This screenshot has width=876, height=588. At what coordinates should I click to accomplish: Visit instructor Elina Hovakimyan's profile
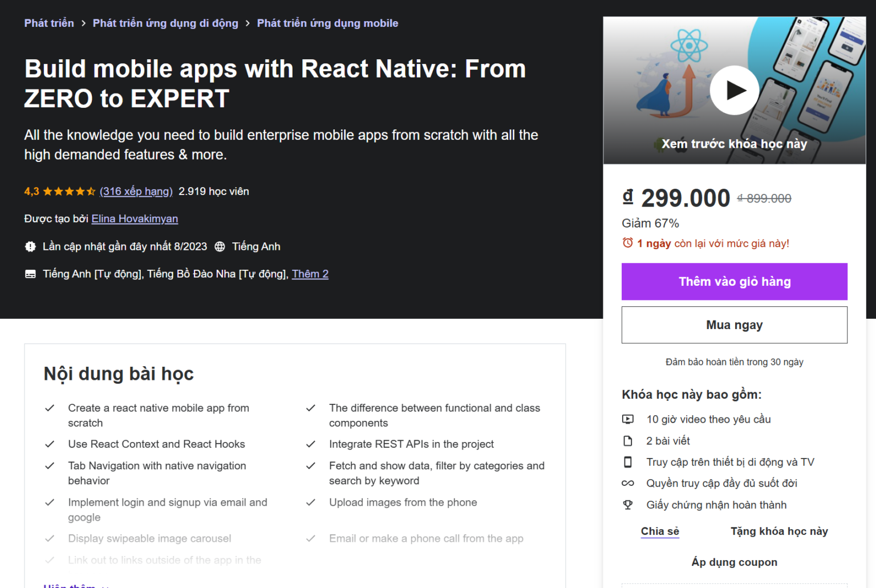[135, 218]
